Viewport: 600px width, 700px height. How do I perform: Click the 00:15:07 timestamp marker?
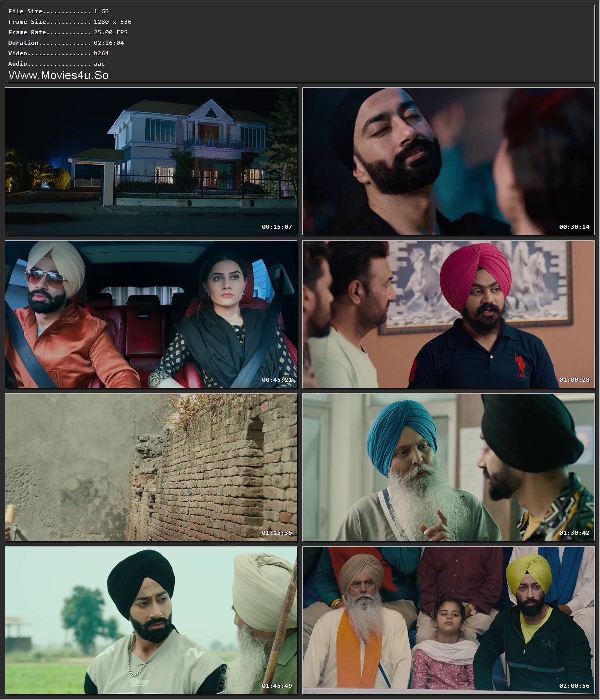tap(277, 226)
